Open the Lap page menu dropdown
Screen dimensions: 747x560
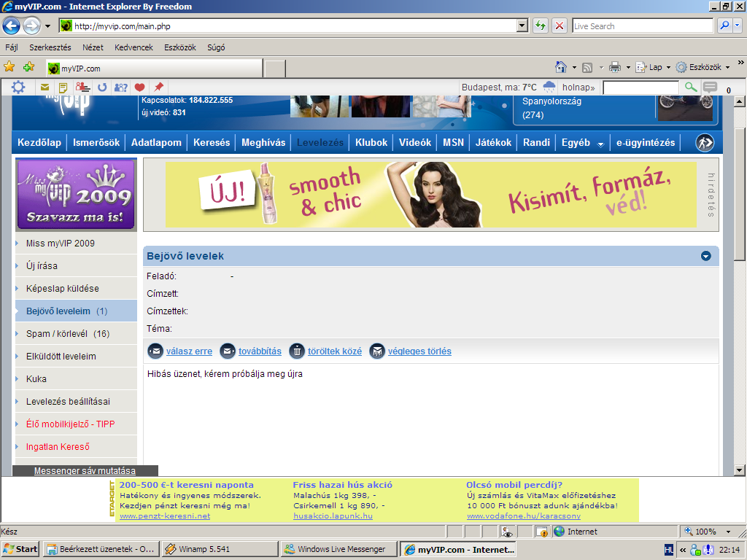coord(654,67)
